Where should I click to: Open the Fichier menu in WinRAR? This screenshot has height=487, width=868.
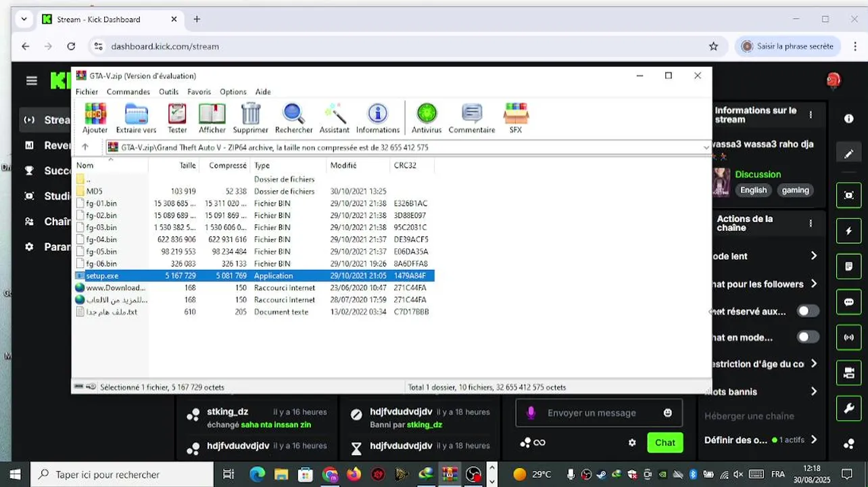87,92
